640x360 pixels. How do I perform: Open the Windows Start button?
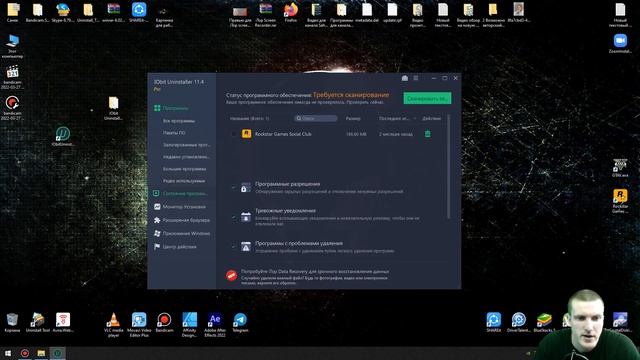(8, 353)
